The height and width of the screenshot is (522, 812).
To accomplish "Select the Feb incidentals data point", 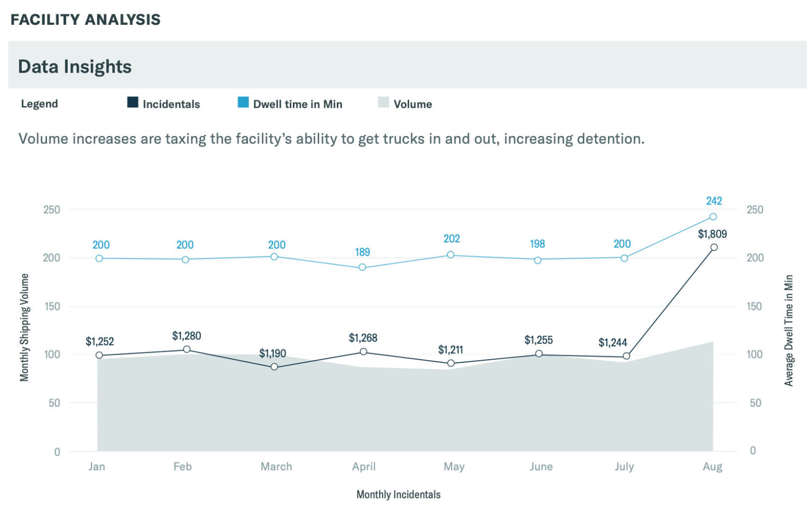I will (187, 350).
